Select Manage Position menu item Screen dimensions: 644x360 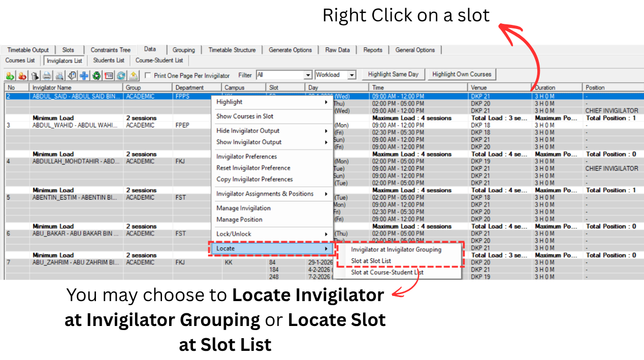[x=272, y=219]
